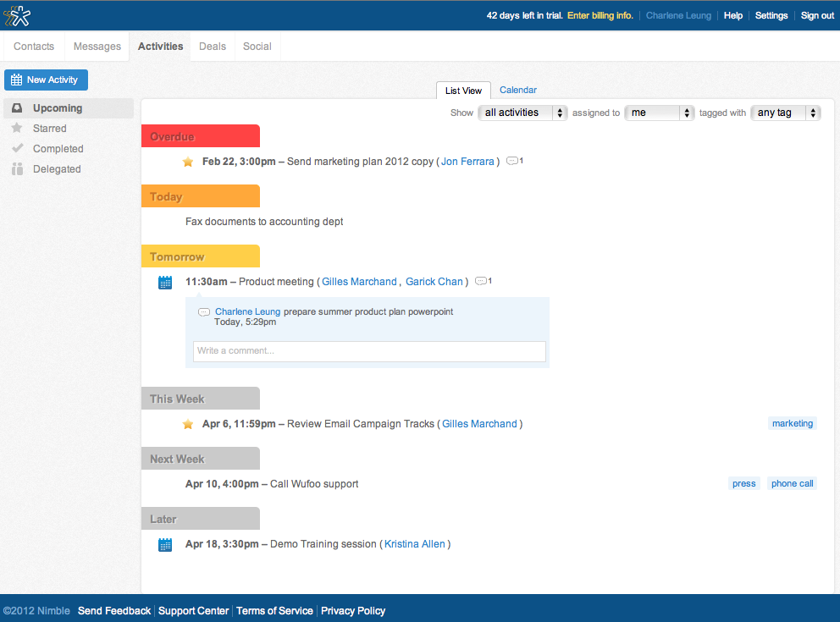Show Delegated activities in sidebar

[x=69, y=169]
